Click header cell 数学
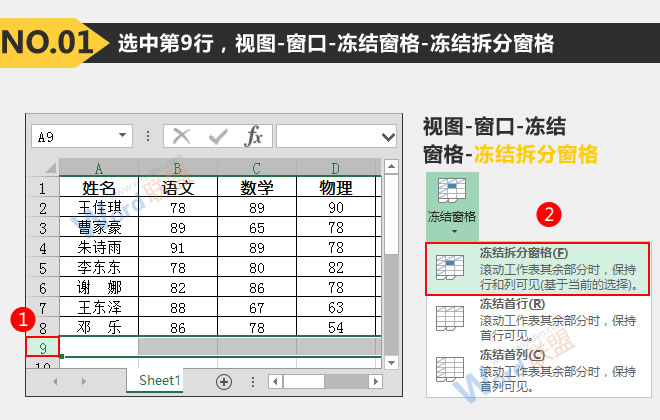660x420 pixels. point(257,188)
